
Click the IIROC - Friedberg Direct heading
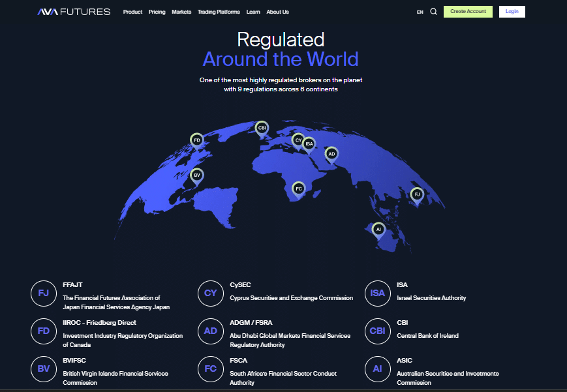pos(99,323)
